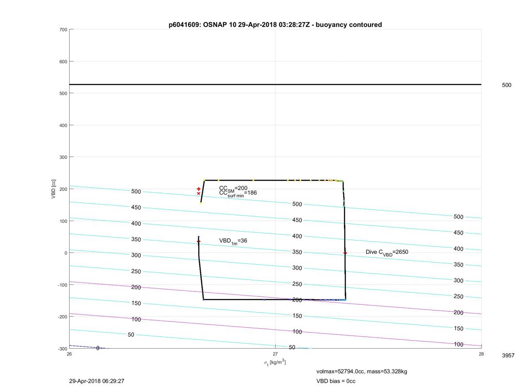The image size is (532, 392).
Task: Select the y-axis tick label "-200"
Action: [x=62, y=317]
